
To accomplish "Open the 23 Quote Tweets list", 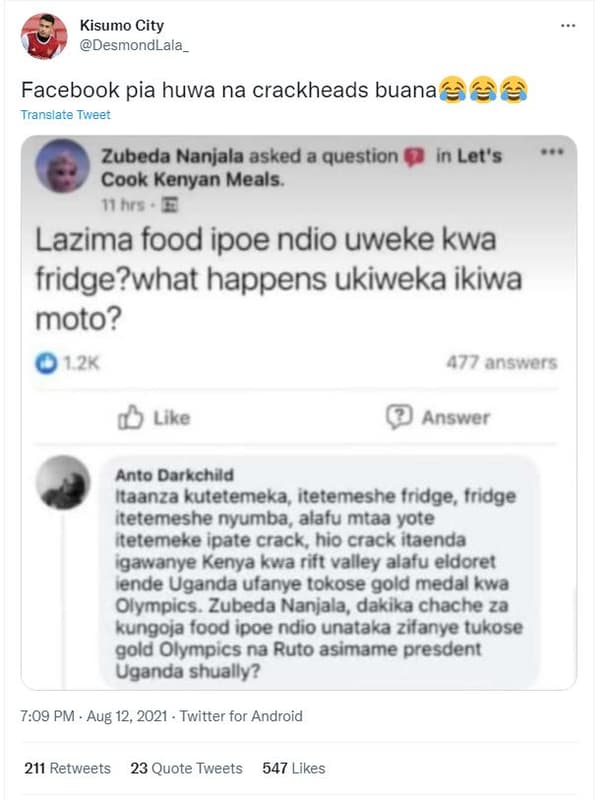I will coord(189,768).
